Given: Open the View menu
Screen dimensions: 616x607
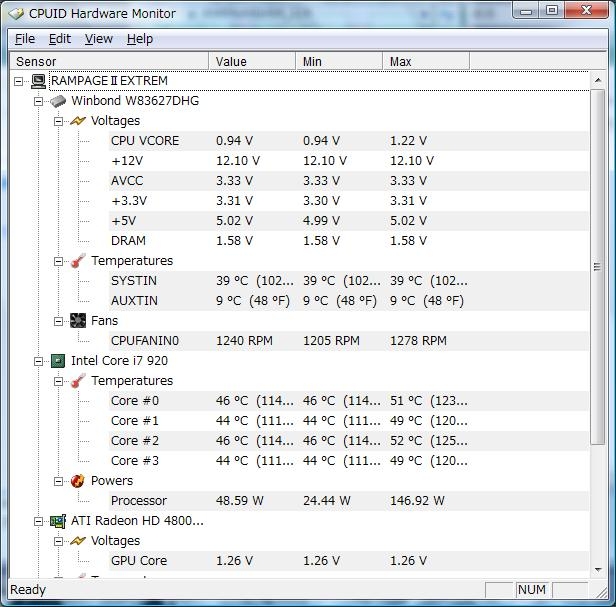Looking at the screenshot, I should pyautogui.click(x=99, y=39).
